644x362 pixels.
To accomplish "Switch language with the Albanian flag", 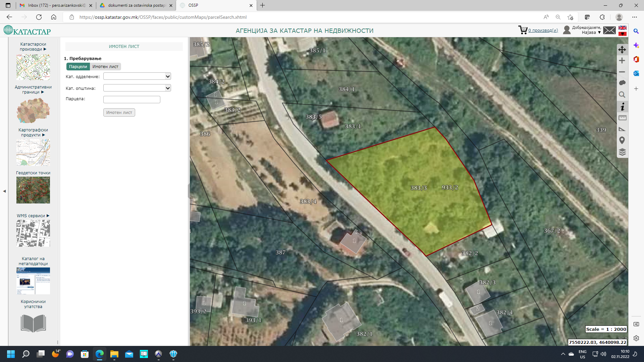I will (x=623, y=34).
